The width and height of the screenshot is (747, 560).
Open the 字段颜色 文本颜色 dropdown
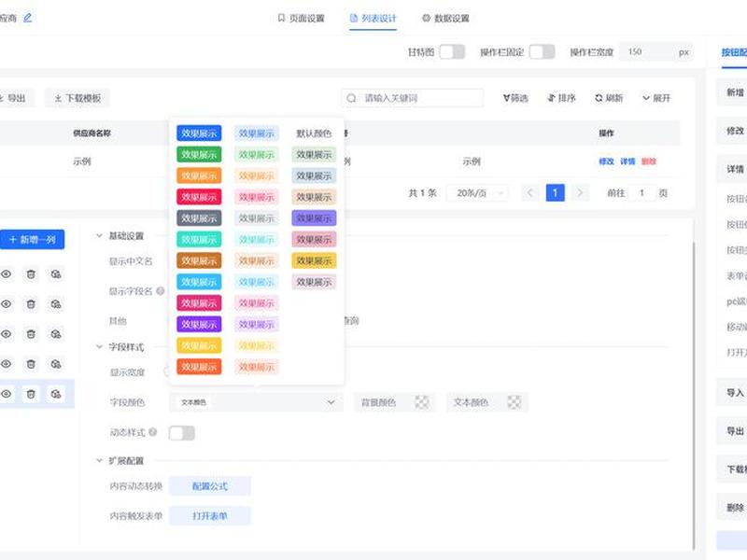coord(256,402)
